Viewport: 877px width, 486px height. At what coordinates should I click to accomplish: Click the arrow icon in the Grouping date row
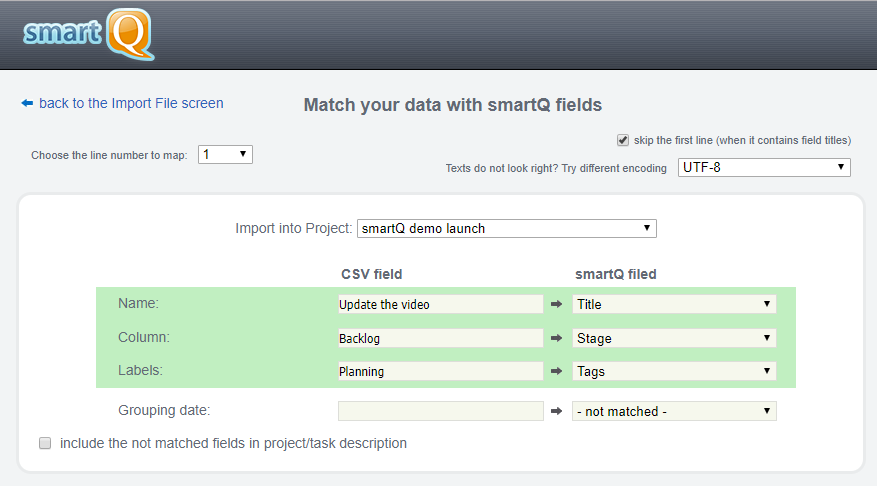click(557, 411)
